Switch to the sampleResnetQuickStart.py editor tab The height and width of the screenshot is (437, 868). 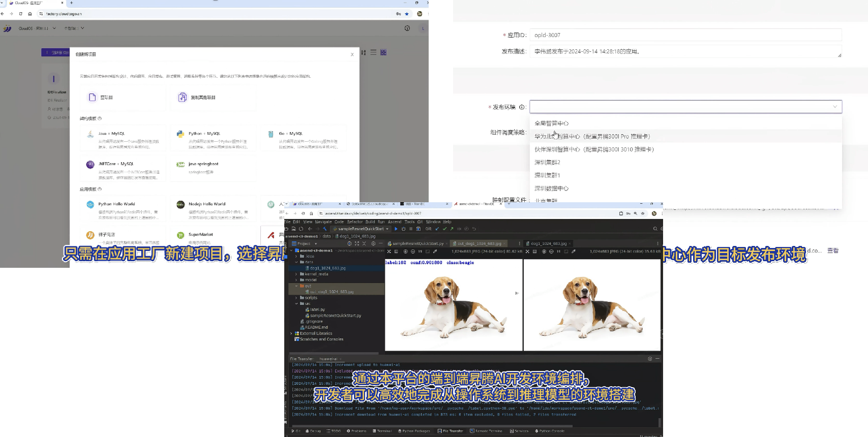[x=418, y=244]
